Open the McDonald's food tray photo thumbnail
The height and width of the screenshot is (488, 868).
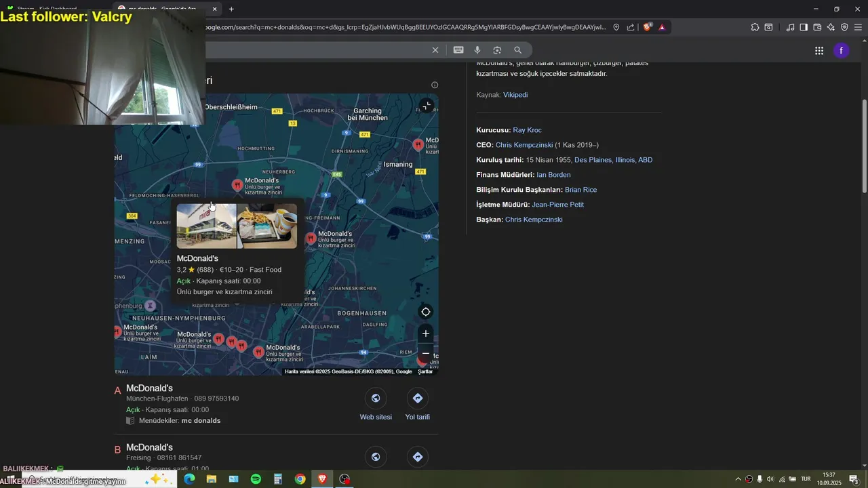pyautogui.click(x=267, y=226)
